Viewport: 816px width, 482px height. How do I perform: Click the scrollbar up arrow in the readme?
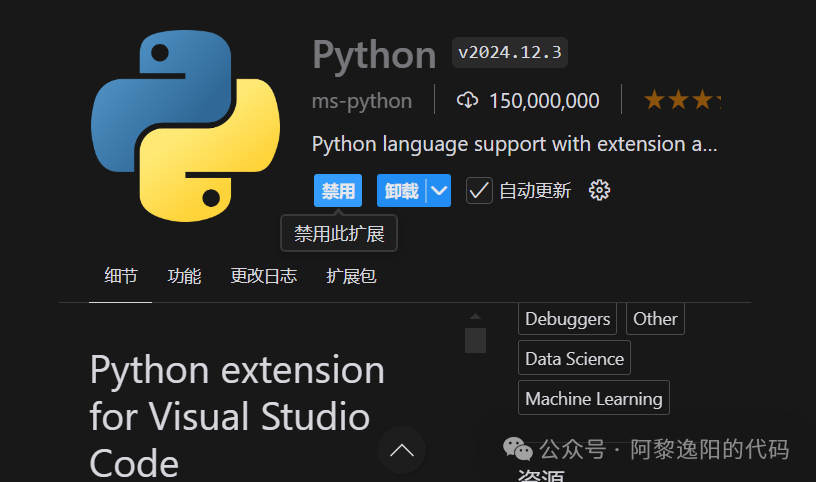(475, 316)
